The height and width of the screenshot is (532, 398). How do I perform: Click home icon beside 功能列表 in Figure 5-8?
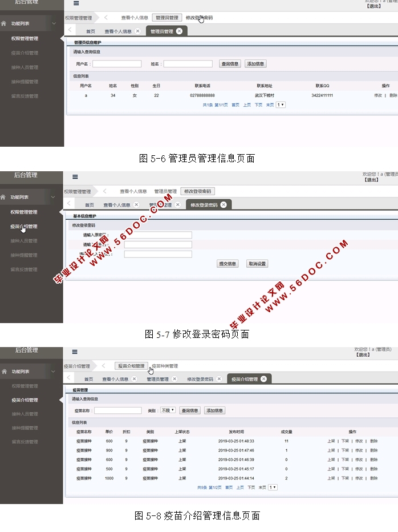pyautogui.click(x=4, y=372)
